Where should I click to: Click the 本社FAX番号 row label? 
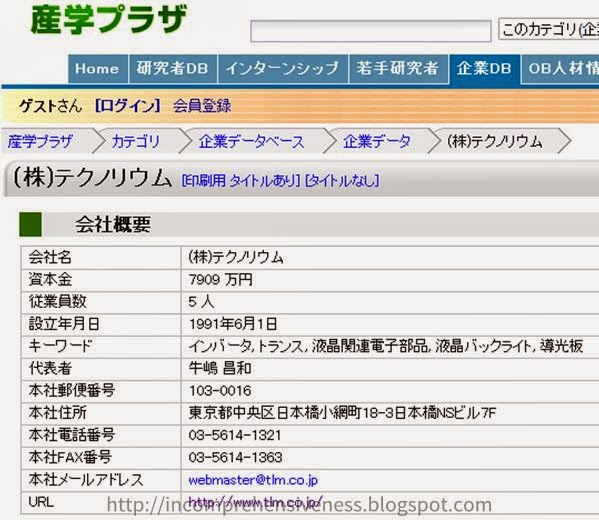(70, 457)
